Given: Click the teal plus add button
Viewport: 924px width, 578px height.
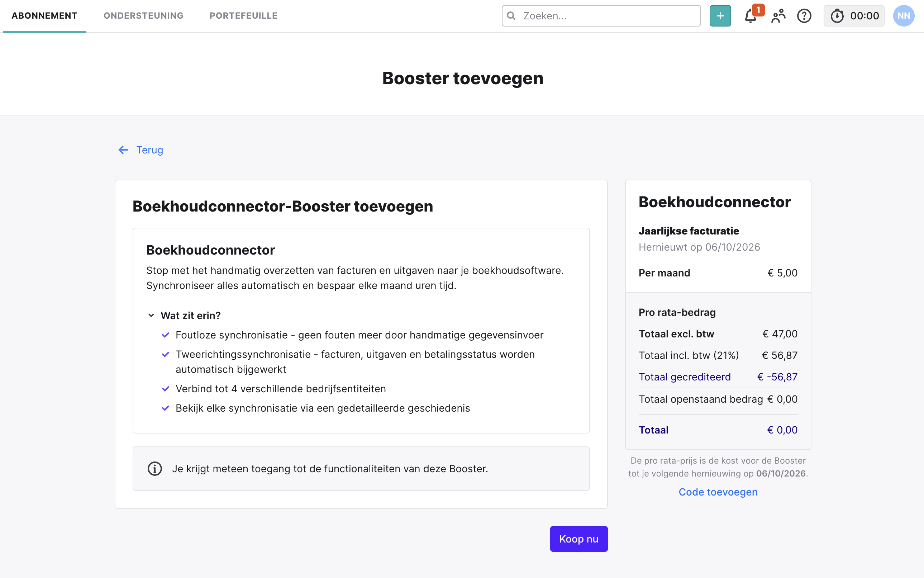Looking at the screenshot, I should (x=720, y=16).
